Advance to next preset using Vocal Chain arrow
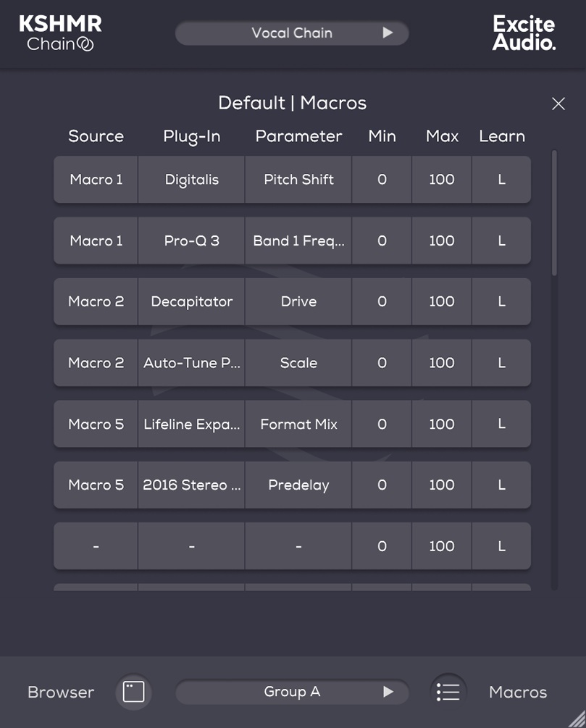The image size is (586, 728). (388, 33)
